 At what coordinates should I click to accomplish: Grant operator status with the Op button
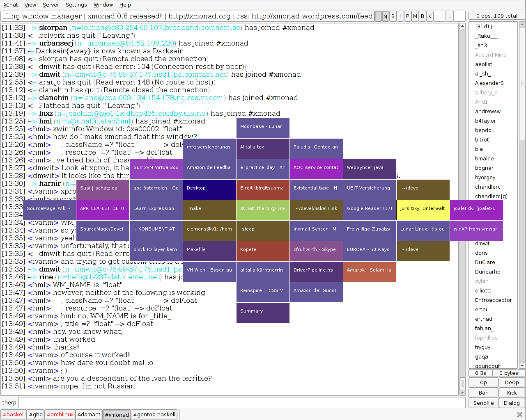483,382
